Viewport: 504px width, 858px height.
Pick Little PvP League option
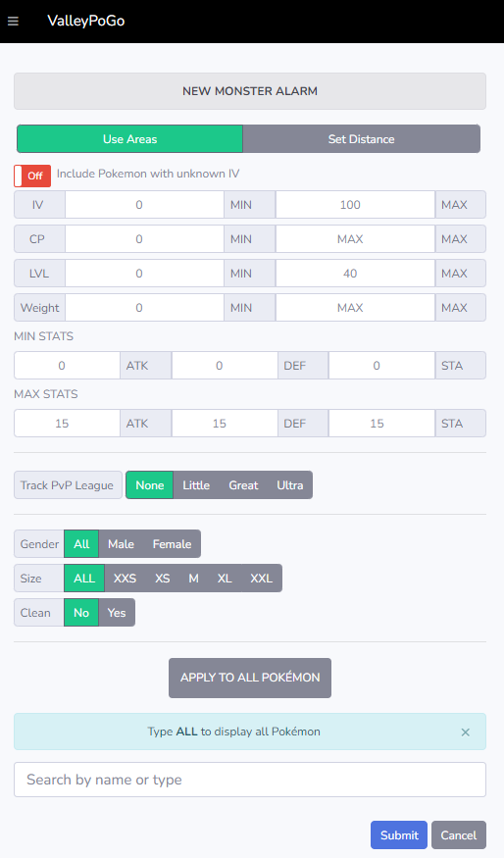click(x=196, y=485)
